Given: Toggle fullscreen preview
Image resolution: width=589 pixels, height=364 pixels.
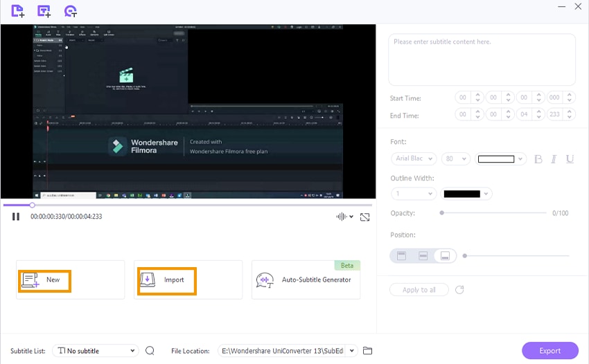Looking at the screenshot, I should tap(364, 217).
